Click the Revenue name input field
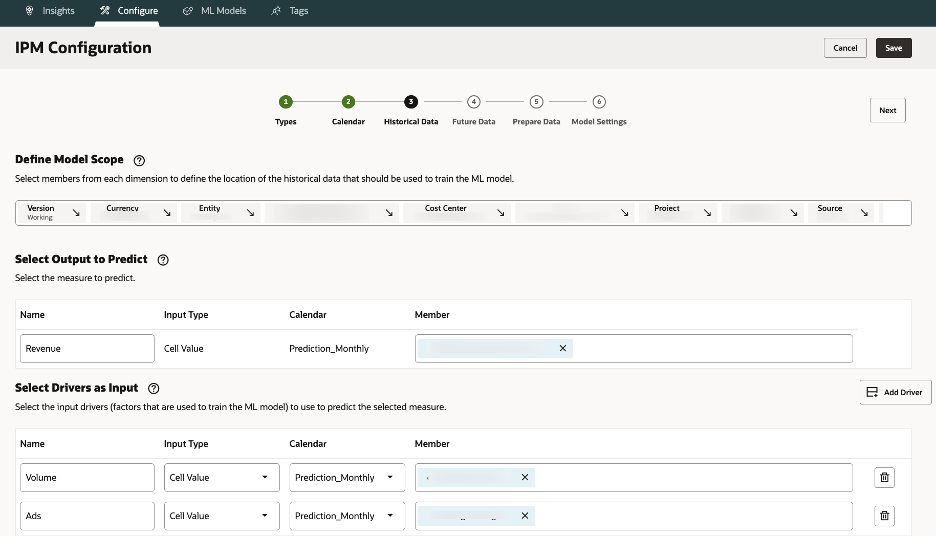The image size is (936, 536). tap(86, 348)
